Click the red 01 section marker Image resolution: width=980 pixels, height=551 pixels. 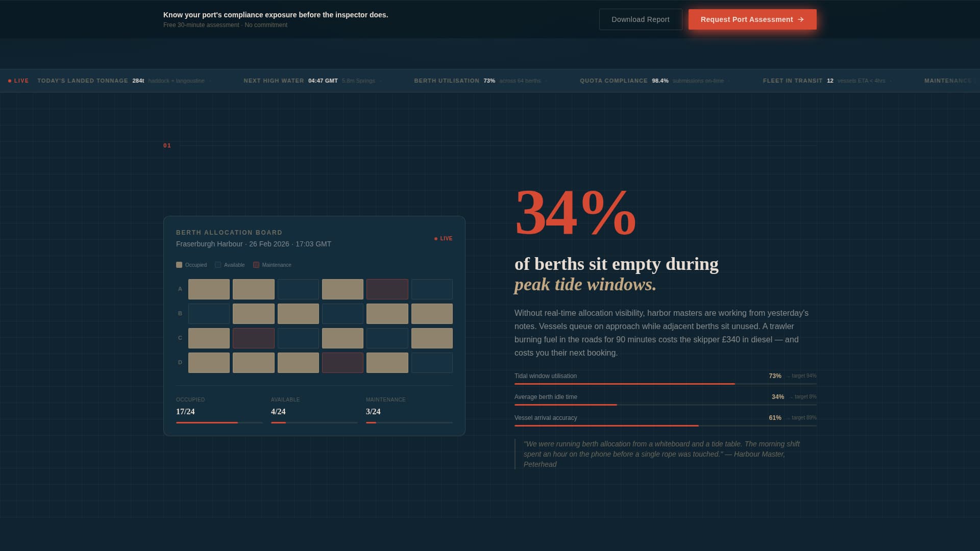click(167, 145)
